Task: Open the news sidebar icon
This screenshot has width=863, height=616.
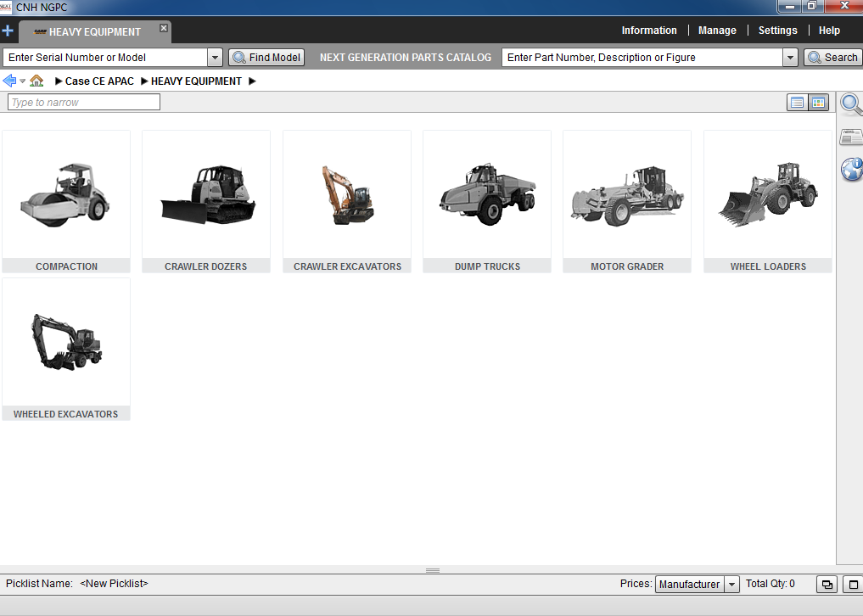Action: click(851, 137)
